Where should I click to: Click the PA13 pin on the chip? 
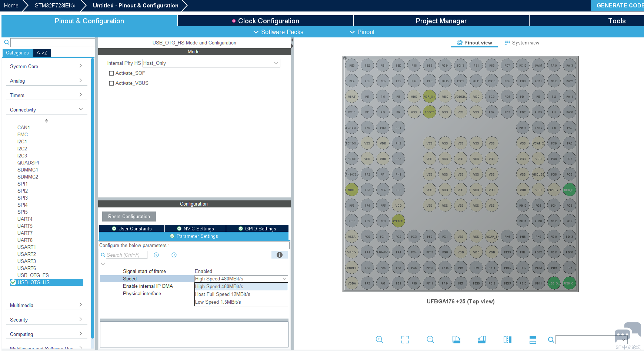click(569, 66)
